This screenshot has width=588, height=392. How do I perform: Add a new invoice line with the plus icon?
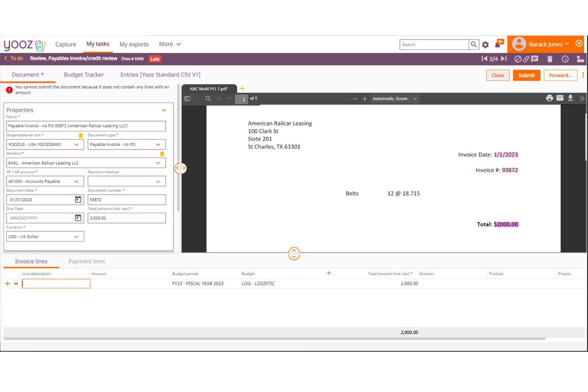point(7,283)
